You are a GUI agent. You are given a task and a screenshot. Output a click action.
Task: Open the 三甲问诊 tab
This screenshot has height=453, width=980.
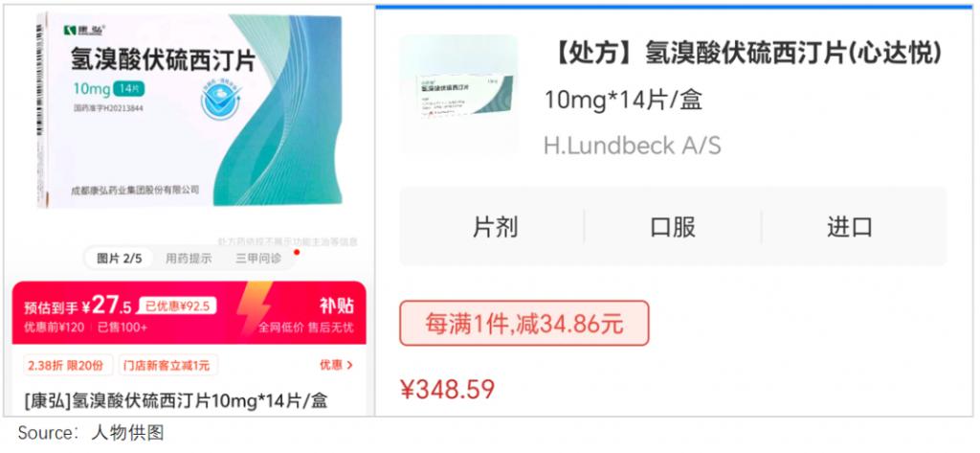[258, 259]
